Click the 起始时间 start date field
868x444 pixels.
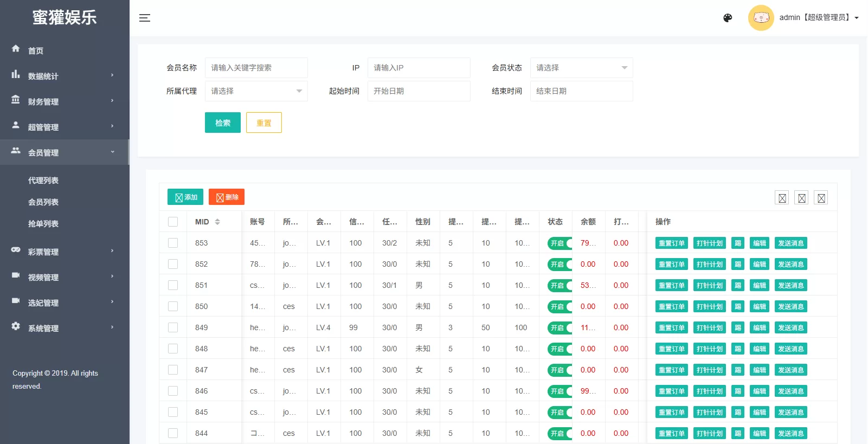(x=419, y=91)
